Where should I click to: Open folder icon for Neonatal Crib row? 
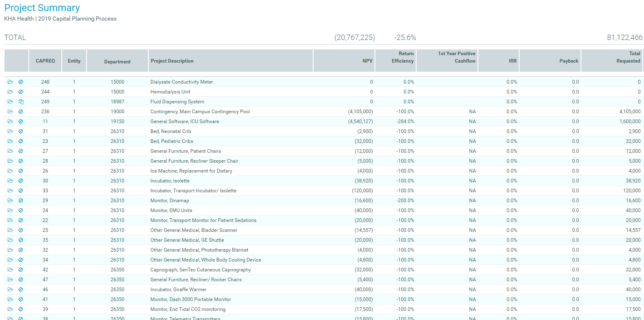10,131
